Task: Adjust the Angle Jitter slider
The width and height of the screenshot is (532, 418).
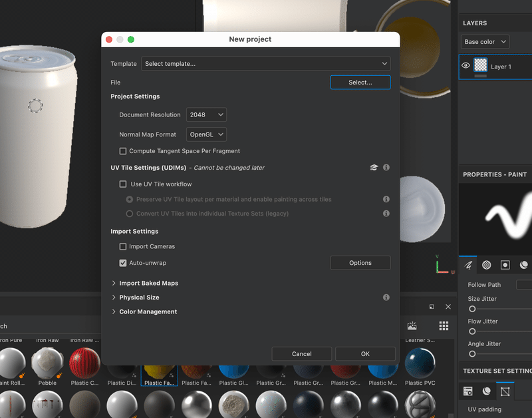Action: [472, 354]
